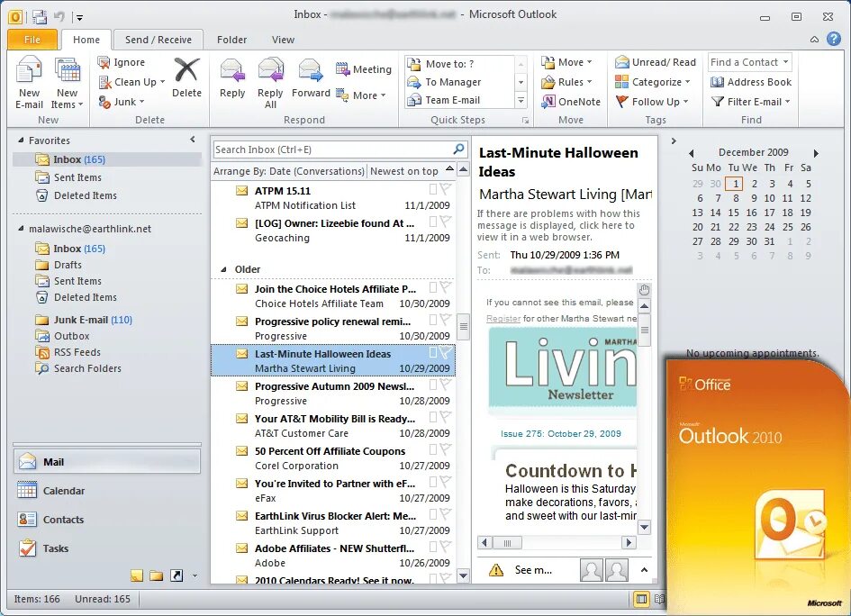Open the More respond options

(x=361, y=95)
